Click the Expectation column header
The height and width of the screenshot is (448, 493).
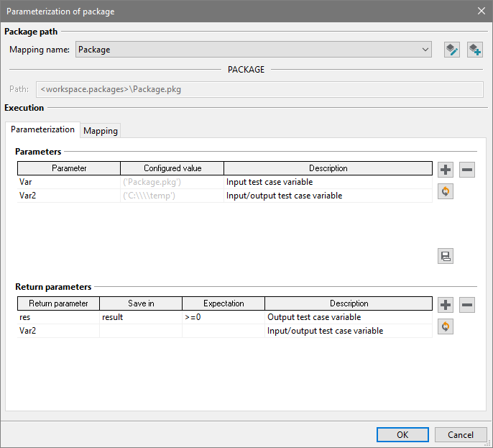tap(224, 303)
